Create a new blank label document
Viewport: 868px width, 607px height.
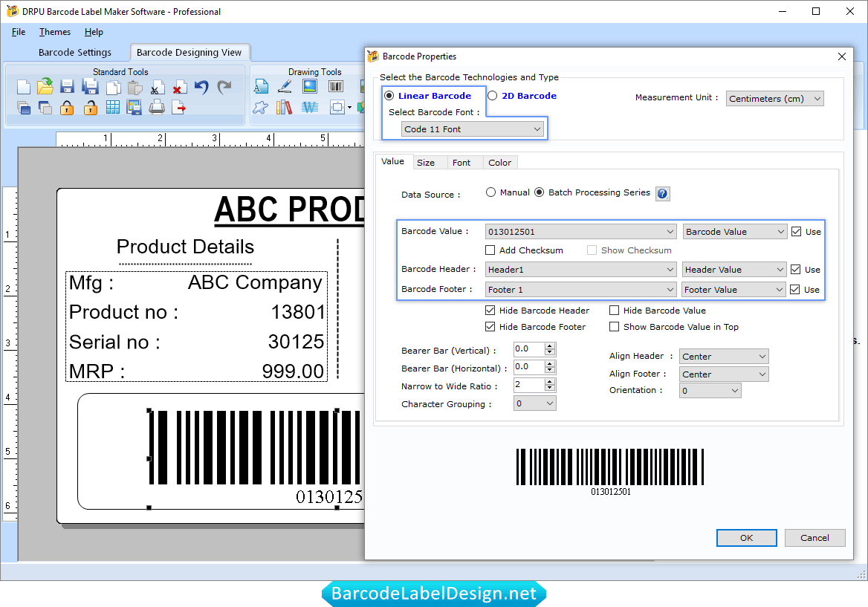pyautogui.click(x=23, y=88)
